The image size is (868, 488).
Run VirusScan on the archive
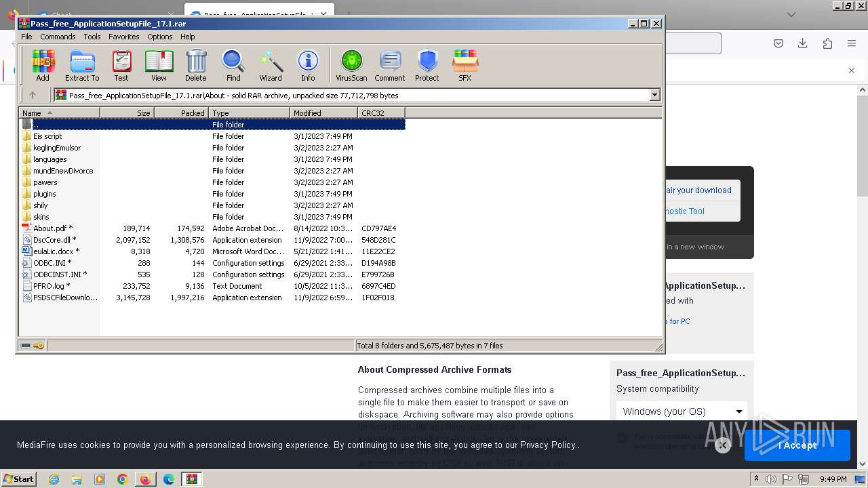point(351,66)
